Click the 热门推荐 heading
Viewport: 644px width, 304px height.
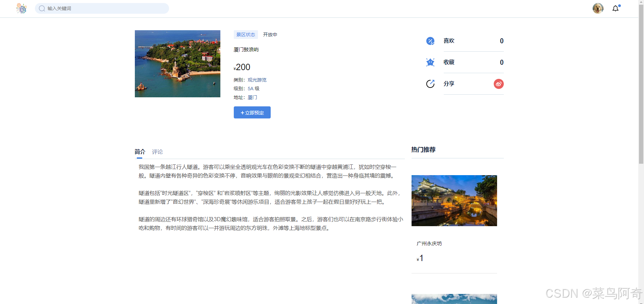pos(424,150)
